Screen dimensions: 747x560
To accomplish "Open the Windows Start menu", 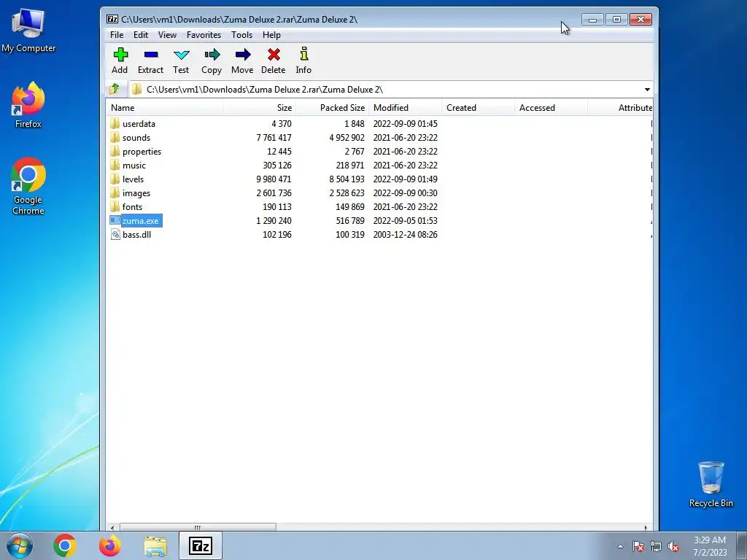I will [x=20, y=545].
